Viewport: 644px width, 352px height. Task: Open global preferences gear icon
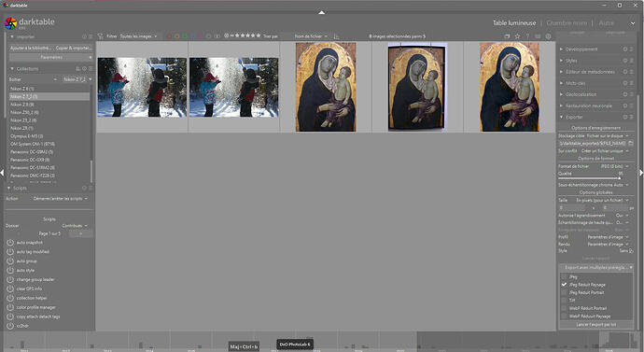coord(548,36)
